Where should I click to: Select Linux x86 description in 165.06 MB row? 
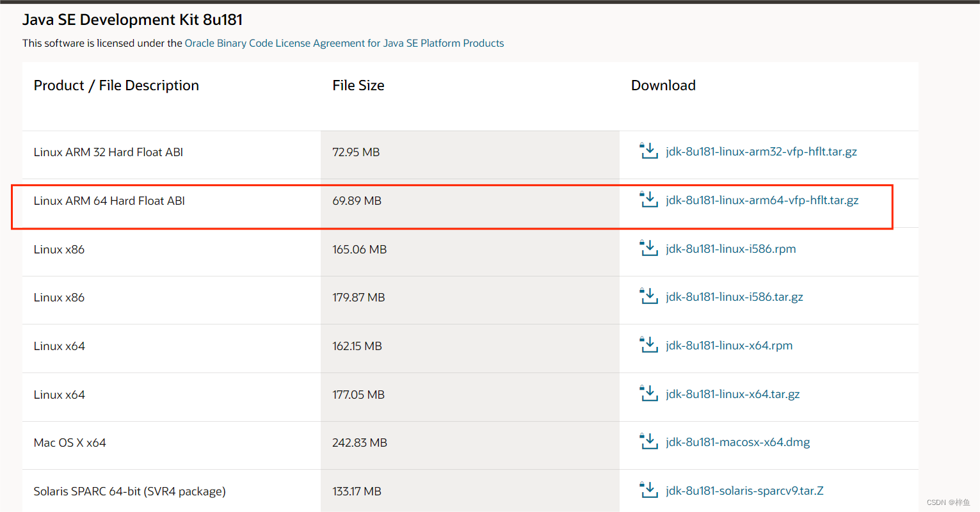pos(59,250)
